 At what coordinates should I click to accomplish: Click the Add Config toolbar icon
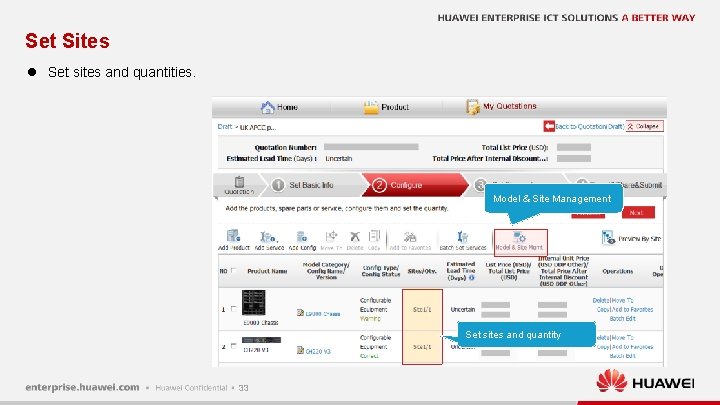coord(302,240)
